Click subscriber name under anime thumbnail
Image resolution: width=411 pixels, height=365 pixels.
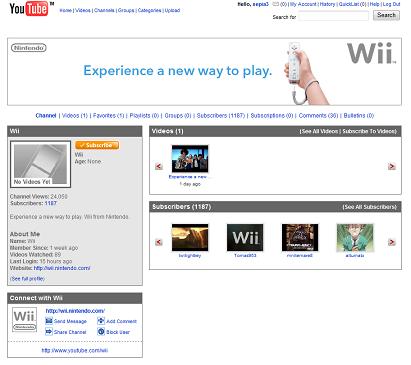click(x=355, y=256)
